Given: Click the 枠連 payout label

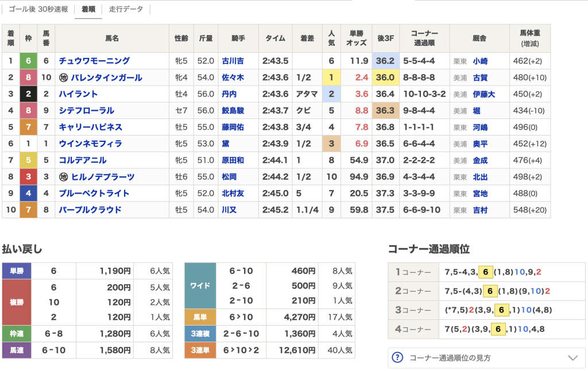Looking at the screenshot, I should pyautogui.click(x=17, y=334).
